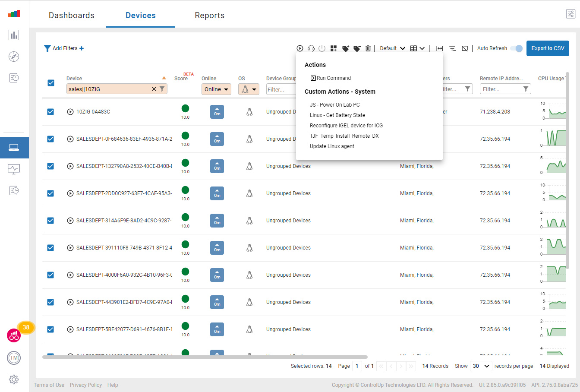580x392 pixels.
Task: Select JS - Power On Lab PC action
Action: [335, 105]
